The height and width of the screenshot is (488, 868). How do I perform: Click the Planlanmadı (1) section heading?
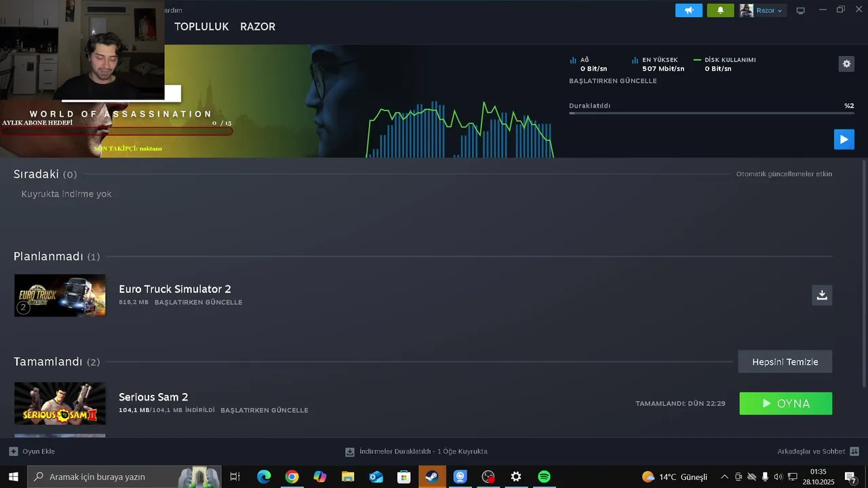(x=57, y=256)
